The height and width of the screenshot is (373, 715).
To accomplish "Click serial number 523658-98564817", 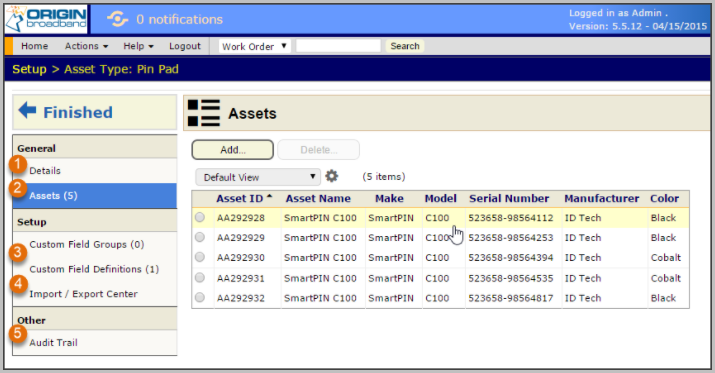I will coord(511,298).
